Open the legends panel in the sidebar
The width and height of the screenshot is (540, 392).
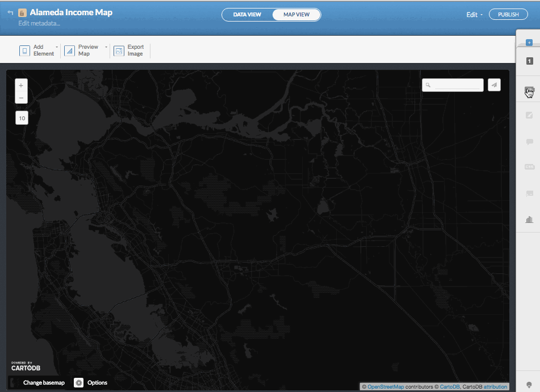[x=529, y=193]
